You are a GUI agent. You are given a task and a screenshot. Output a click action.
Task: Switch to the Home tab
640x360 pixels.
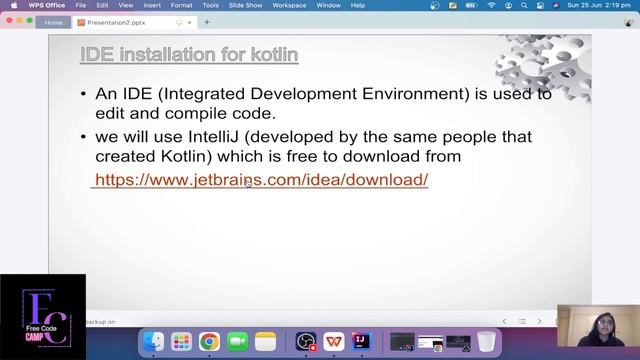click(x=53, y=22)
